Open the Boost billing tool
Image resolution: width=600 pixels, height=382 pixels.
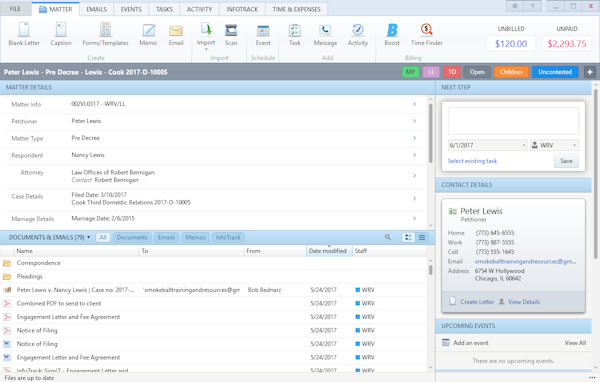point(392,34)
